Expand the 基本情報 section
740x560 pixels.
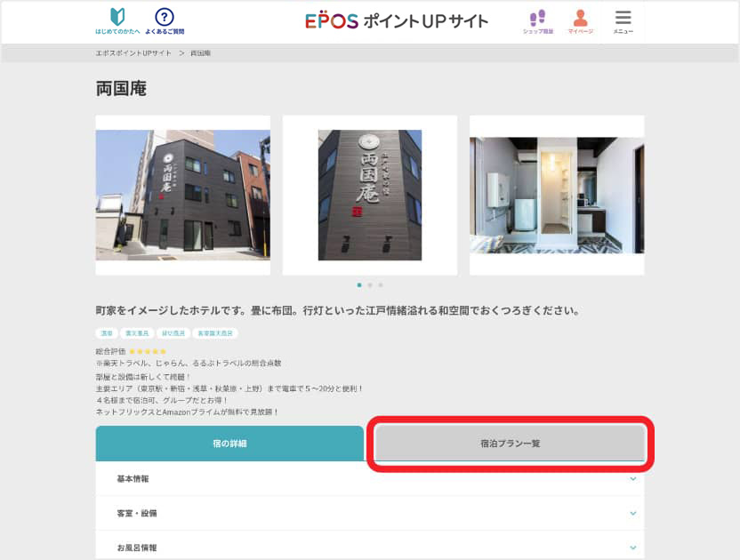(x=369, y=479)
